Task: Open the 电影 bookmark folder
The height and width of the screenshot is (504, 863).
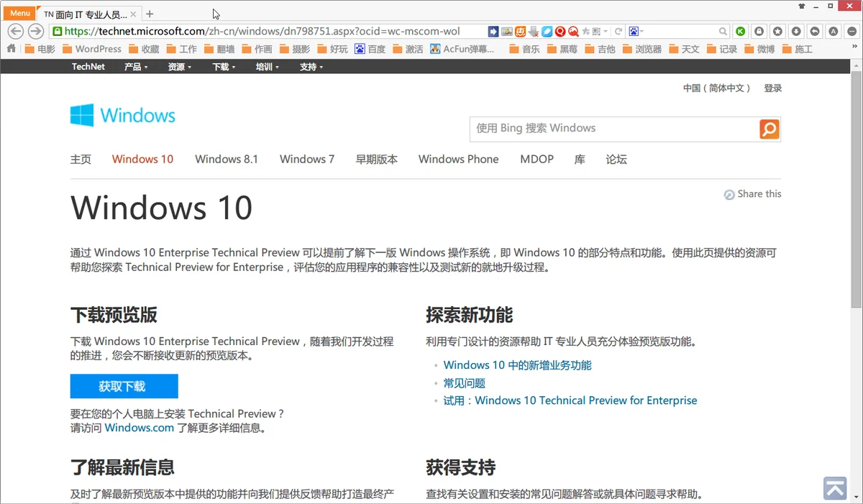Action: point(40,49)
